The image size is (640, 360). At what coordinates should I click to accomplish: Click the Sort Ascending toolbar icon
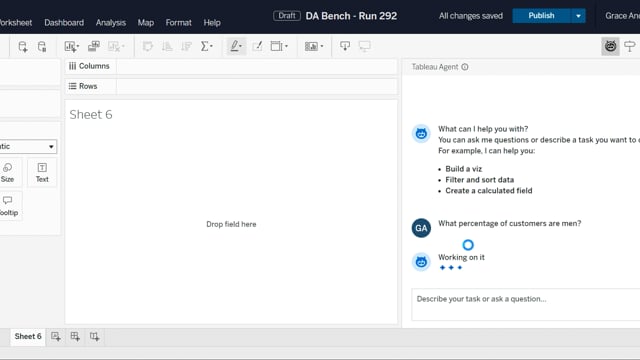click(x=167, y=46)
